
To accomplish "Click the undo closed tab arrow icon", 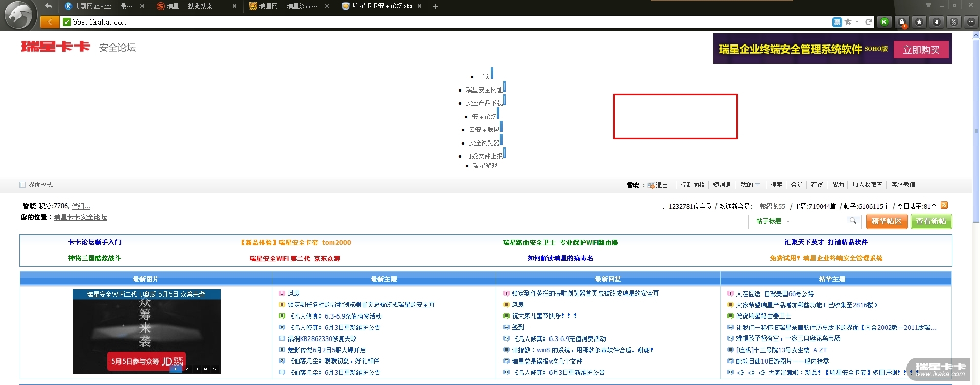I will click(49, 6).
